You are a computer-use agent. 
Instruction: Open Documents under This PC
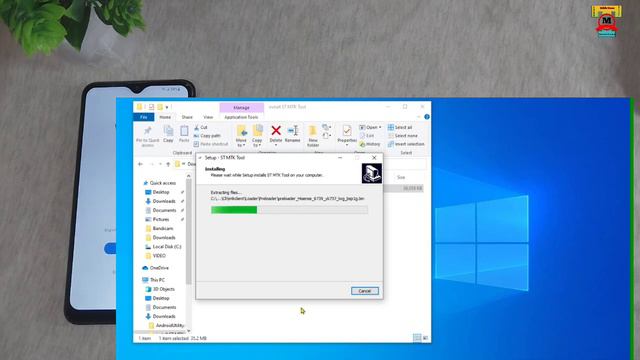click(x=161, y=307)
